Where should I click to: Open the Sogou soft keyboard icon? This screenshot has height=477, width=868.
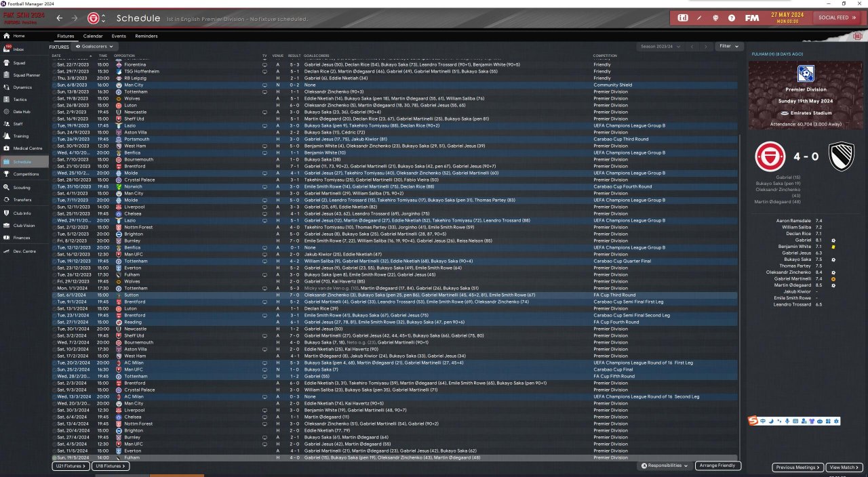(x=795, y=421)
